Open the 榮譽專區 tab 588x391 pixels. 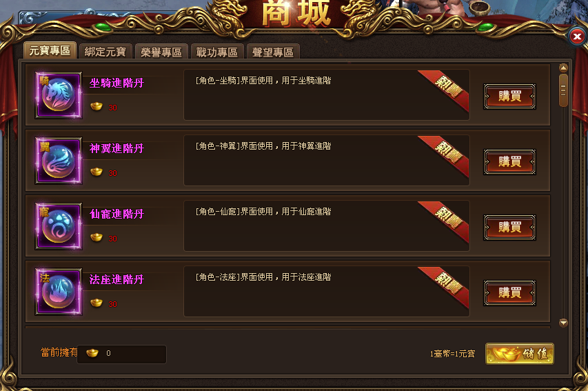(161, 52)
